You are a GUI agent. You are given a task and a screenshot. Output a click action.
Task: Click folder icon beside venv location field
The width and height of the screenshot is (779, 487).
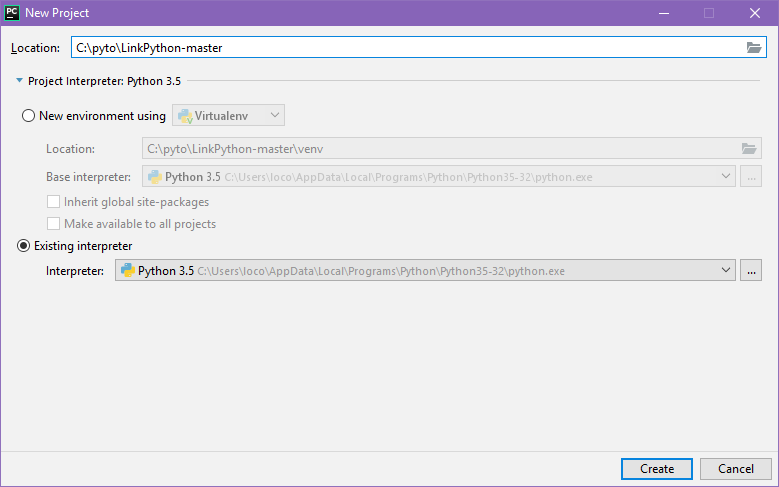point(749,149)
